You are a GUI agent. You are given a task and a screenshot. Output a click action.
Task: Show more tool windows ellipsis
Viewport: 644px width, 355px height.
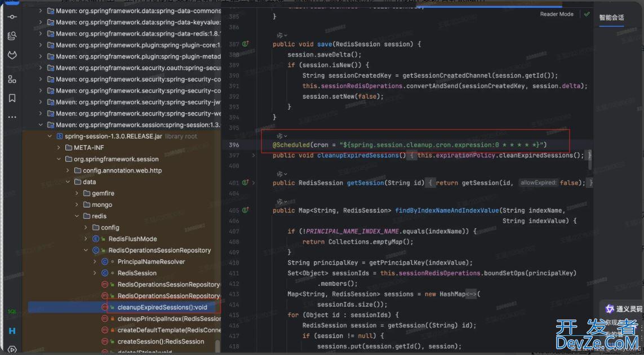click(12, 117)
